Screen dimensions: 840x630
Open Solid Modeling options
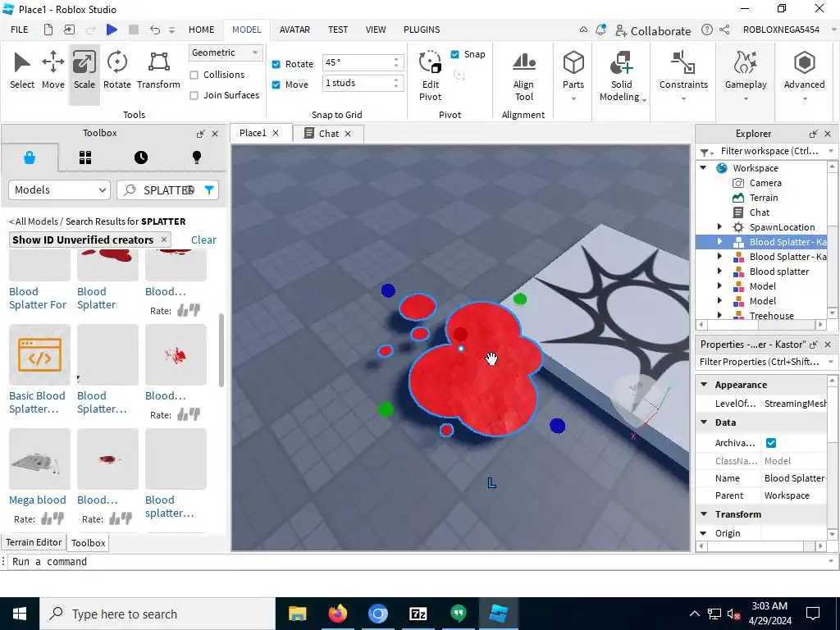[622, 76]
